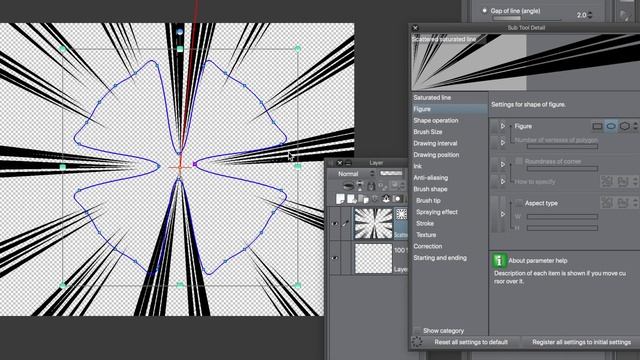This screenshot has height=360, width=640.
Task: Toggle How to specify display in Tool Property
Action: (x=494, y=181)
